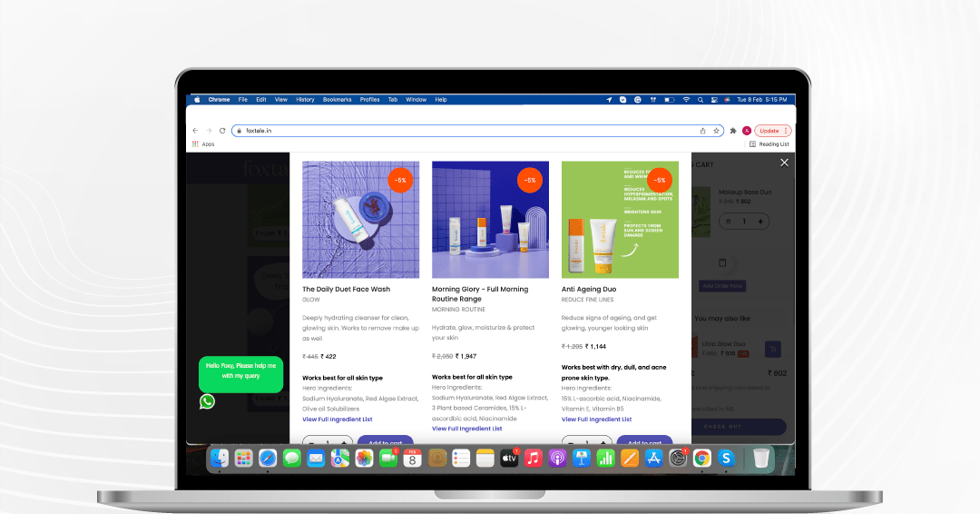Image resolution: width=980 pixels, height=514 pixels.
Task: Click the 'Hello Foxy, Please help me' bubble
Action: point(240,374)
